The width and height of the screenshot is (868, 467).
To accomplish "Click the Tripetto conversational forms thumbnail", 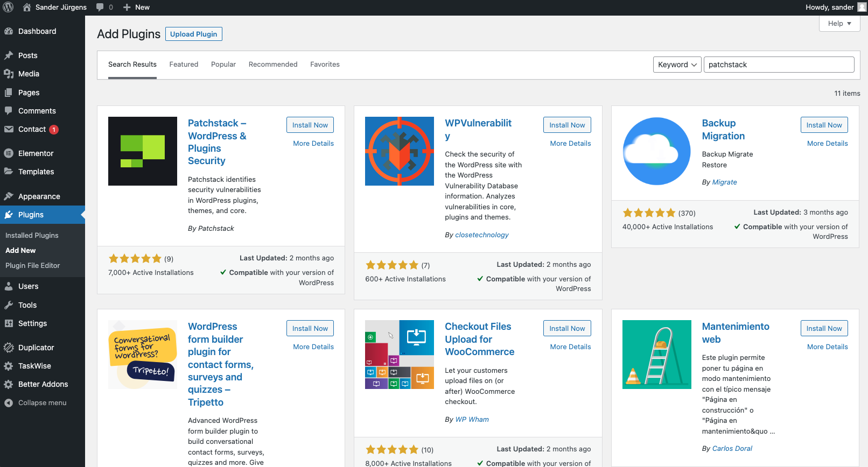I will pos(143,355).
